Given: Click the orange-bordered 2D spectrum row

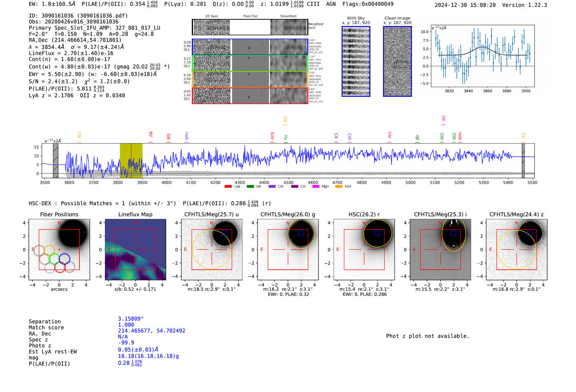Looking at the screenshot, I should pos(250,79).
